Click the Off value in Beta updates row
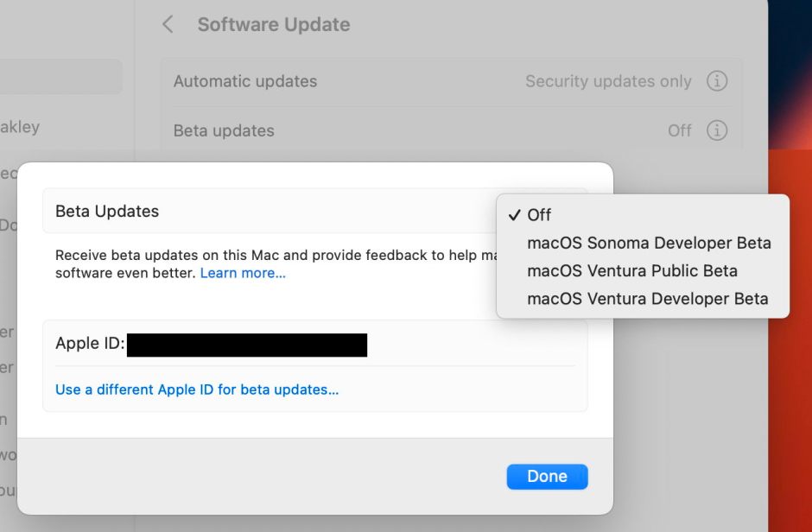Image resolution: width=812 pixels, height=532 pixels. click(x=680, y=130)
